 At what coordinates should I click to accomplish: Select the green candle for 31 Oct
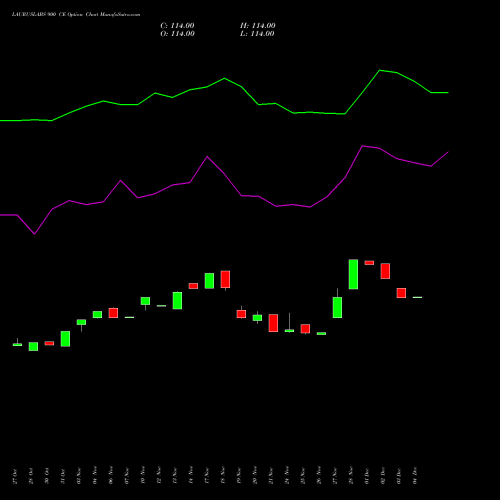point(65,339)
